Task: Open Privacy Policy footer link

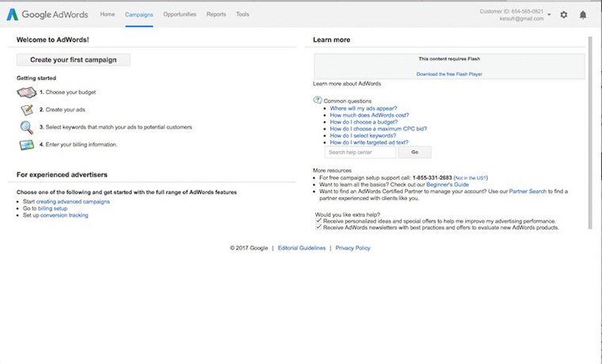Action: pyautogui.click(x=352, y=248)
